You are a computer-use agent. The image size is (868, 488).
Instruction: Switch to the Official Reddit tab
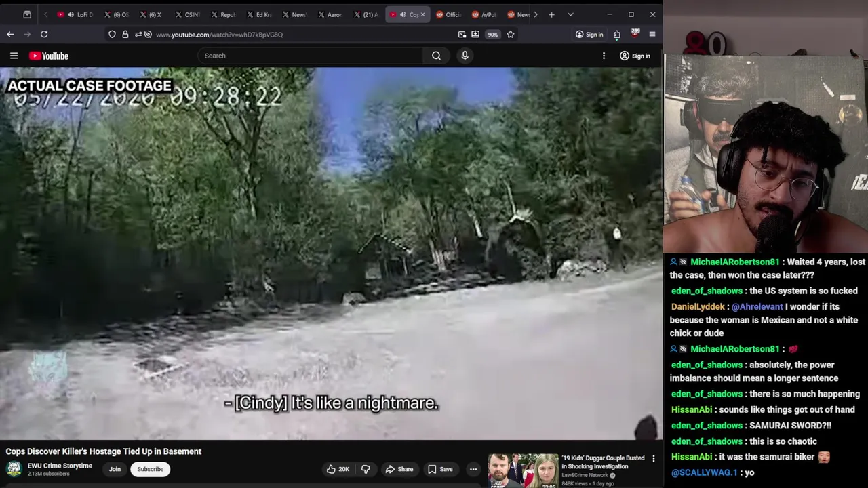point(448,14)
